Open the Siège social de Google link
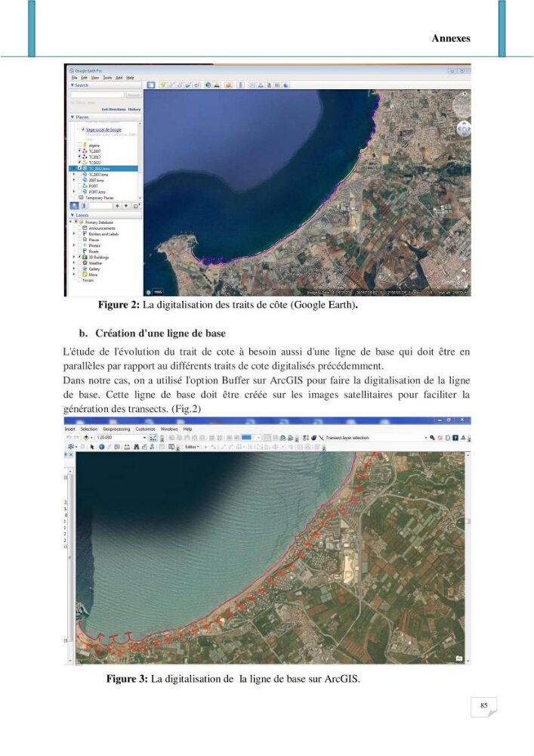Image resolution: width=534 pixels, height=756 pixels. pyautogui.click(x=103, y=130)
